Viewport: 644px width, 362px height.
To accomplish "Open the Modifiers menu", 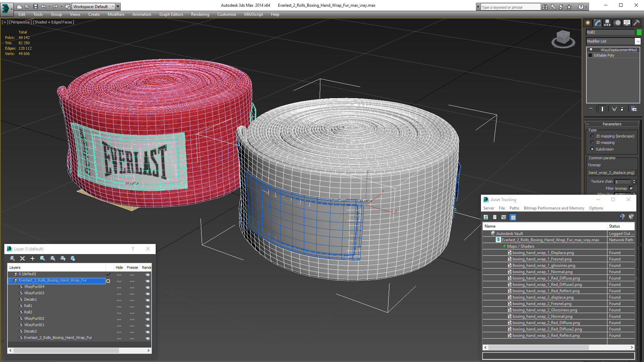I will tap(116, 14).
